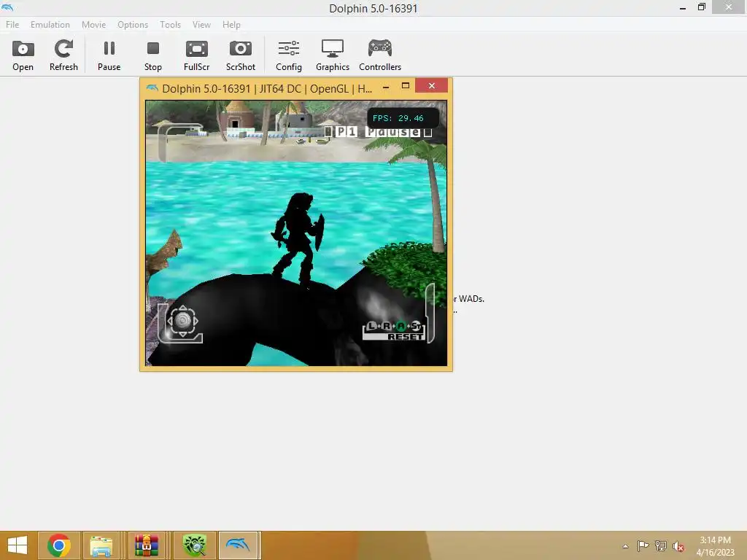
Task: Select Dolphin emulator in the taskbar
Action: [239, 545]
